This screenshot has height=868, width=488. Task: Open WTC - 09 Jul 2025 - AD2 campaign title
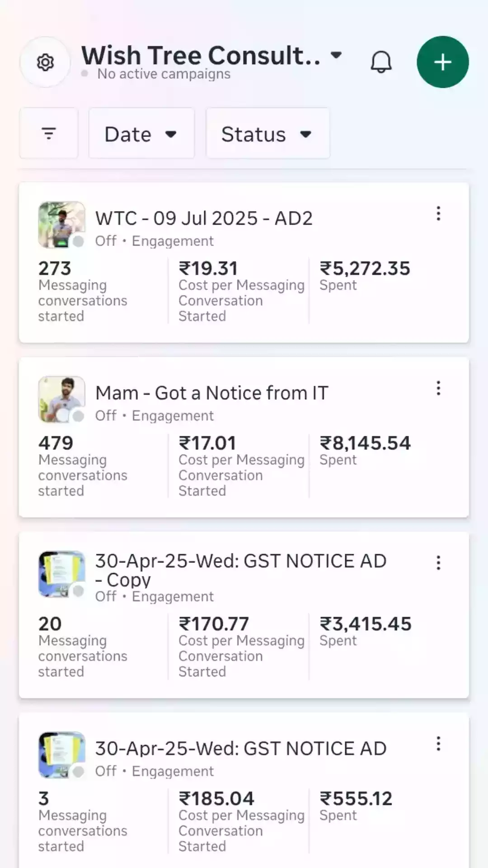[204, 218]
